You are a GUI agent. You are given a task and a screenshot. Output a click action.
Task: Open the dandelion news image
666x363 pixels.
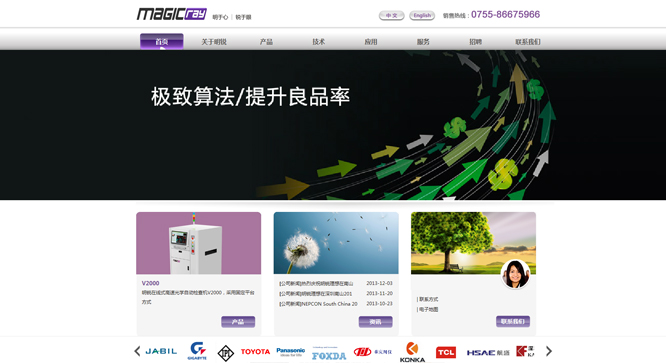click(336, 243)
